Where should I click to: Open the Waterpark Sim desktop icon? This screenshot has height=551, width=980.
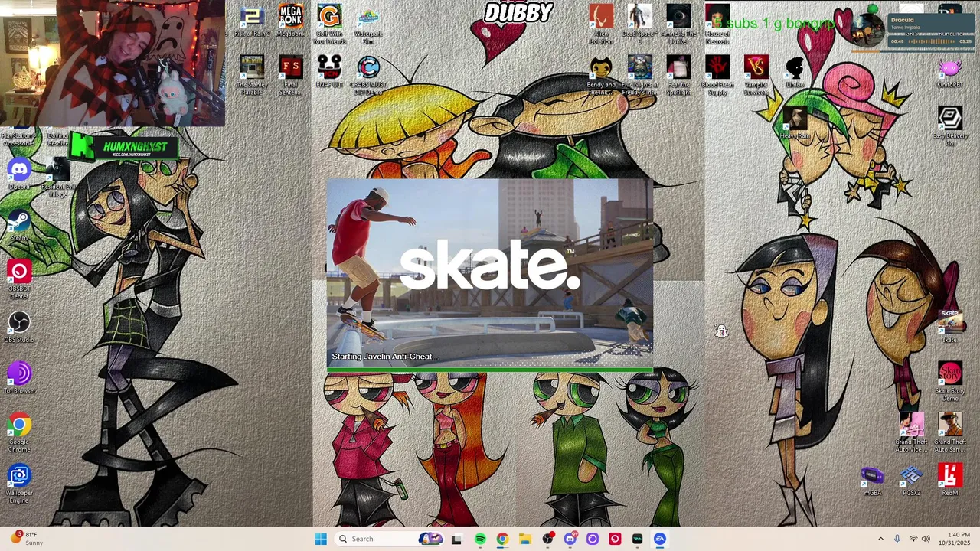click(x=368, y=24)
